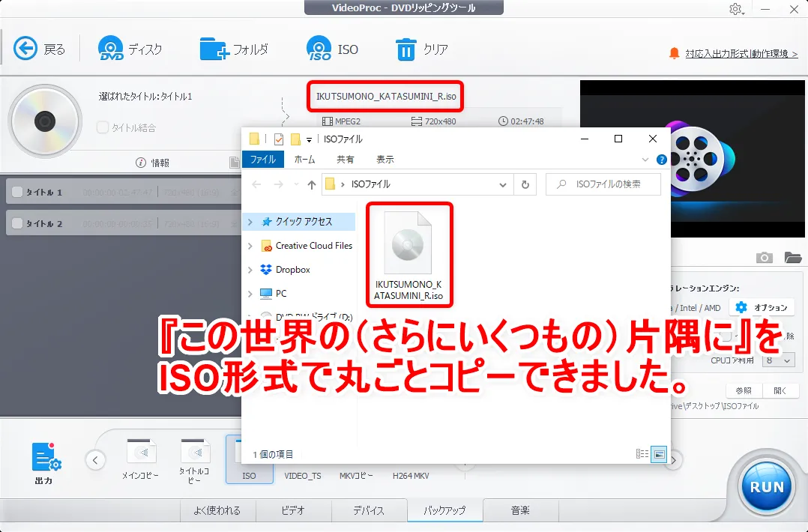The width and height of the screenshot is (808, 532).
Task: Open ホーム ribbon tab in Explorer
Action: click(304, 159)
